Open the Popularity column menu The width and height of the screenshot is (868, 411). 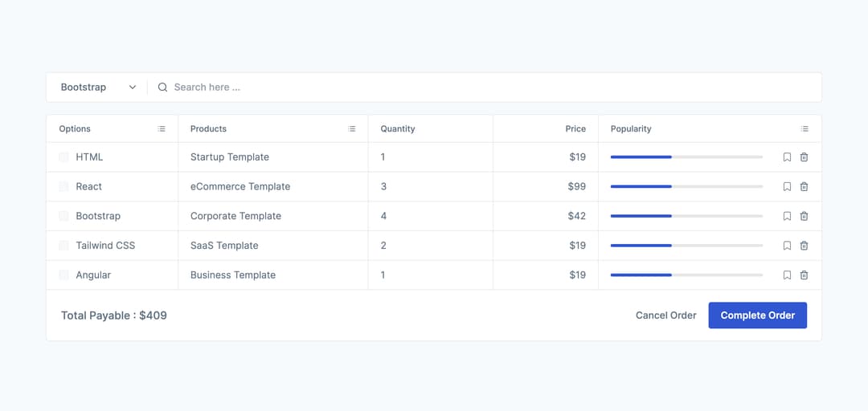pyautogui.click(x=805, y=129)
